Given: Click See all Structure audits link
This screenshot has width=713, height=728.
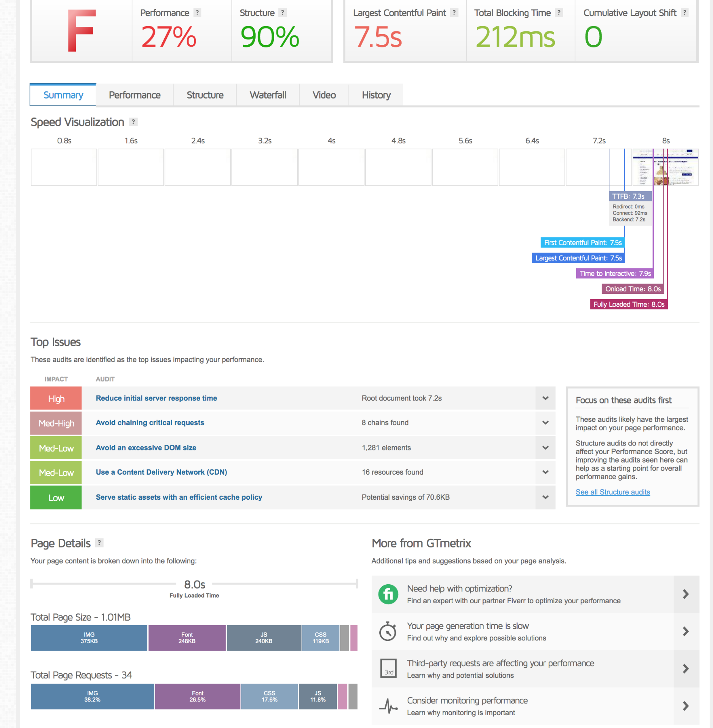Looking at the screenshot, I should 612,492.
